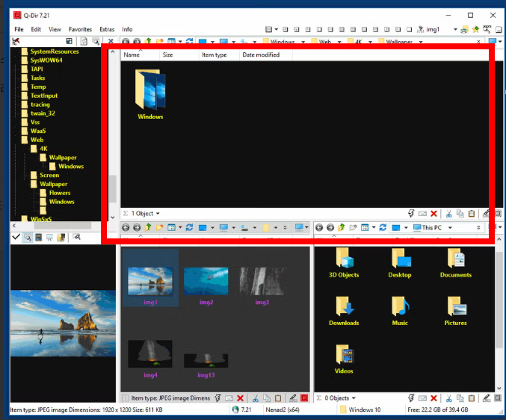
Task: Open the Extras menu
Action: pyautogui.click(x=107, y=29)
